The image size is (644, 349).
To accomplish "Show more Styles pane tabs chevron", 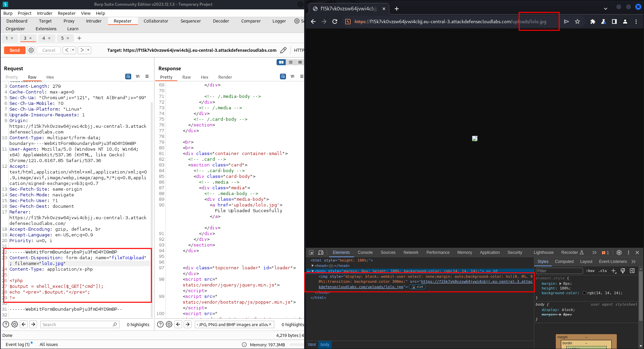I will [634, 262].
